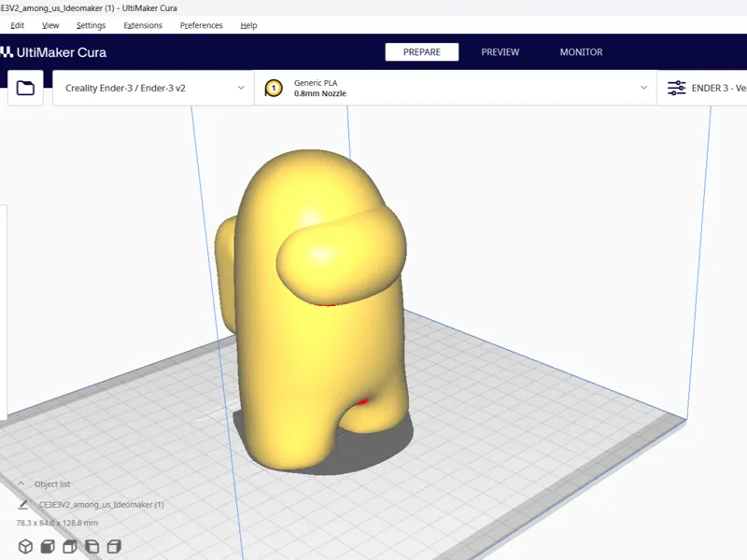
Task: Select the front view cube icon
Action: click(48, 546)
